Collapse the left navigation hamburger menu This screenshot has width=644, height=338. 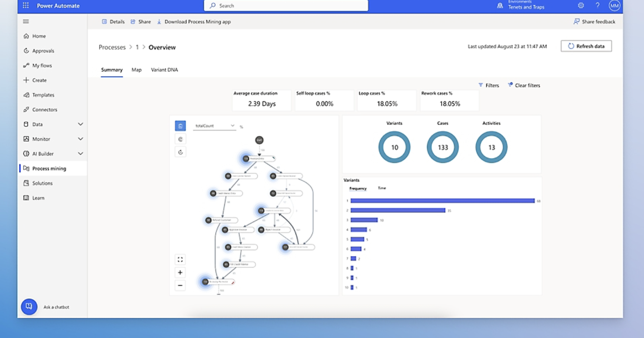pyautogui.click(x=26, y=21)
